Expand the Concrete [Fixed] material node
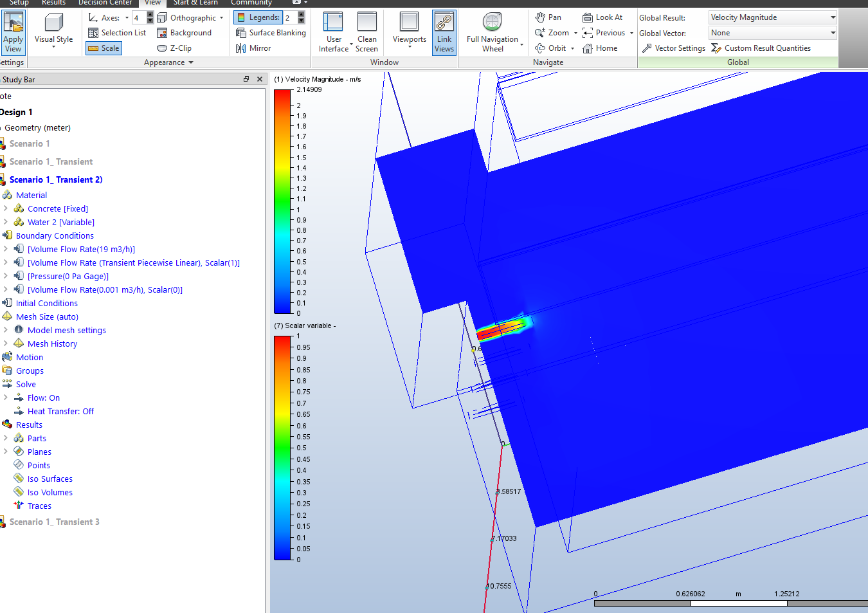The width and height of the screenshot is (868, 613). point(6,208)
